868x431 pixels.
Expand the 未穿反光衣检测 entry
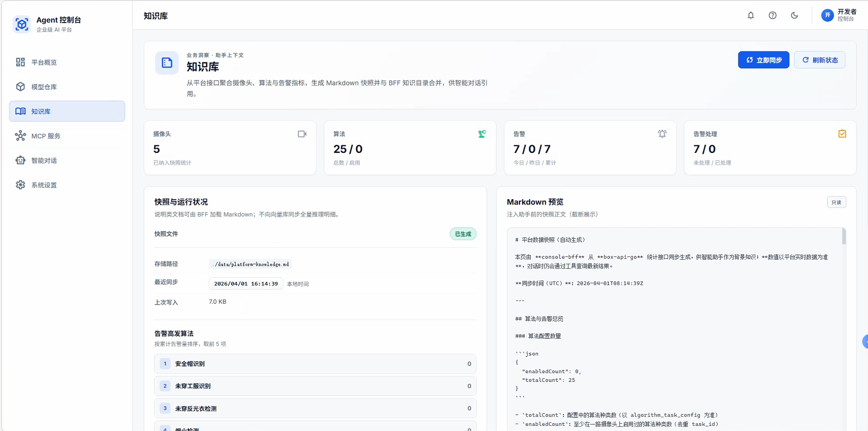(315, 408)
